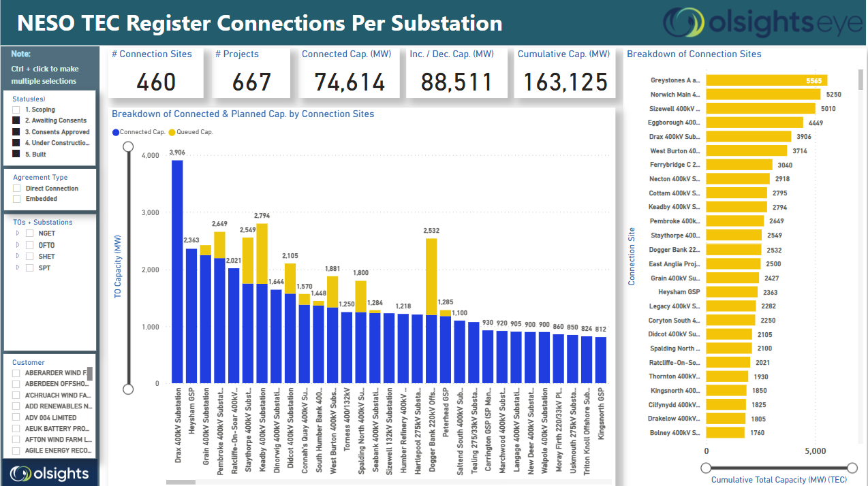The width and height of the screenshot is (868, 486).
Task: Click the Peterhead GSP axis label
Action: [446, 412]
